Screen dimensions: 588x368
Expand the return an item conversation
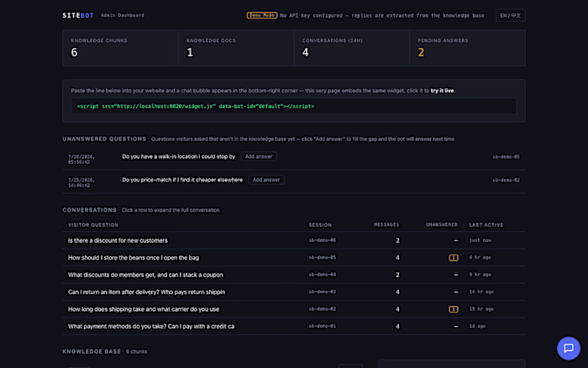point(294,292)
